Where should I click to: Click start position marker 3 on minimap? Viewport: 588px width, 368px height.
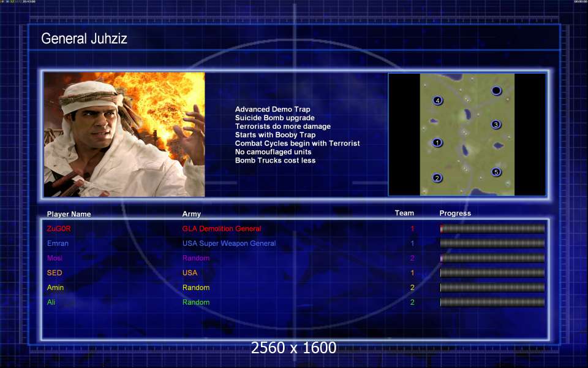point(496,125)
